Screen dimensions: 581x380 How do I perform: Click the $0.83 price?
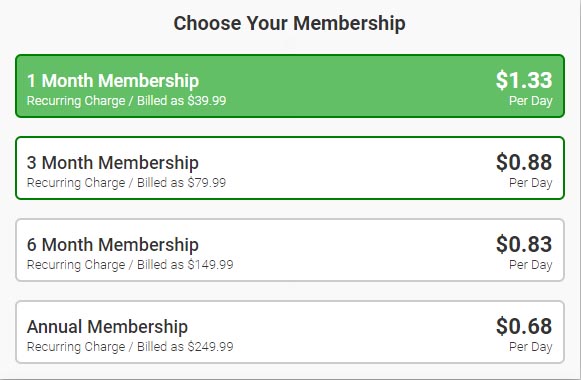[x=524, y=244]
